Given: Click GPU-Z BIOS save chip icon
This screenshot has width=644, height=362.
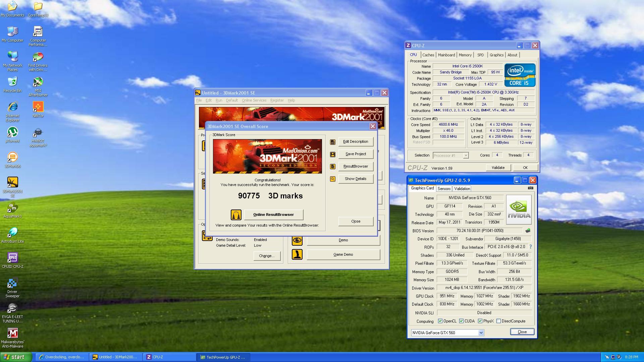Looking at the screenshot, I should (528, 231).
